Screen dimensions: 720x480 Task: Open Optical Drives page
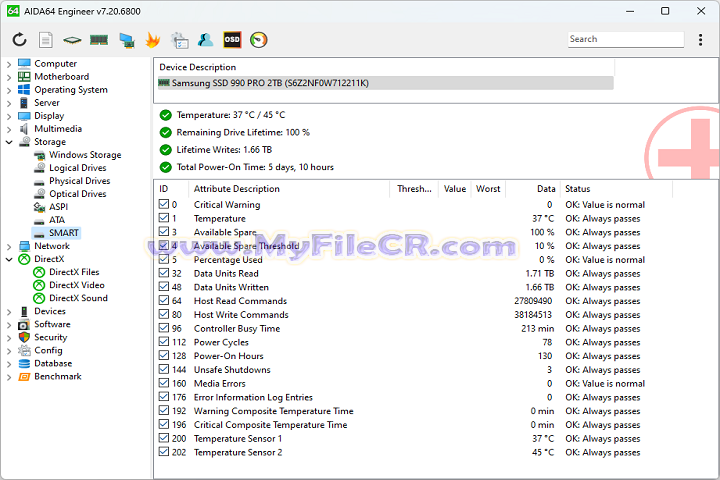tap(78, 194)
